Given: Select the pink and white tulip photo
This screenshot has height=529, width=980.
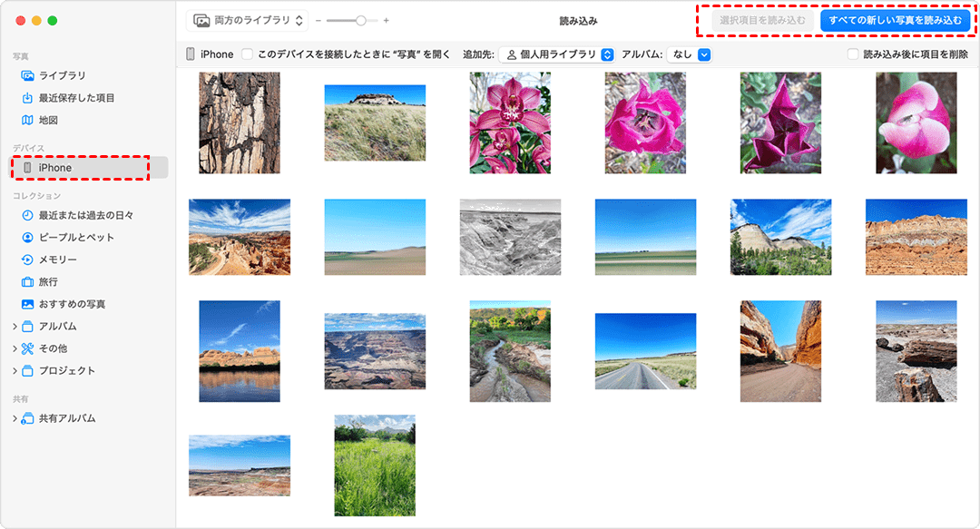Looking at the screenshot, I should [916, 122].
